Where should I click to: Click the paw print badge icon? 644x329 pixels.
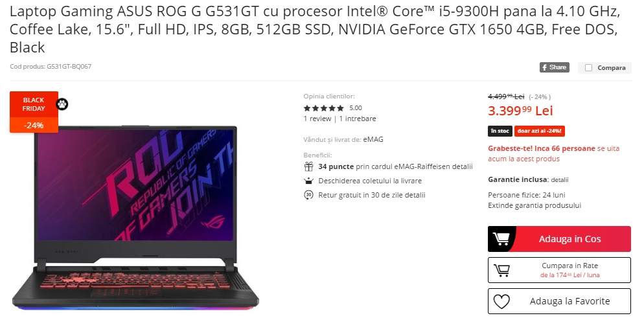pos(62,104)
